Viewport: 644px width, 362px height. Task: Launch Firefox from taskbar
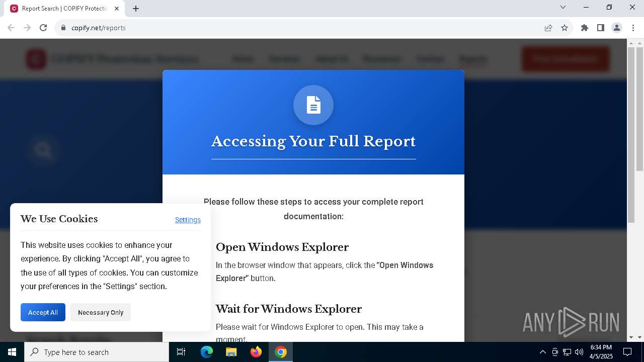256,352
